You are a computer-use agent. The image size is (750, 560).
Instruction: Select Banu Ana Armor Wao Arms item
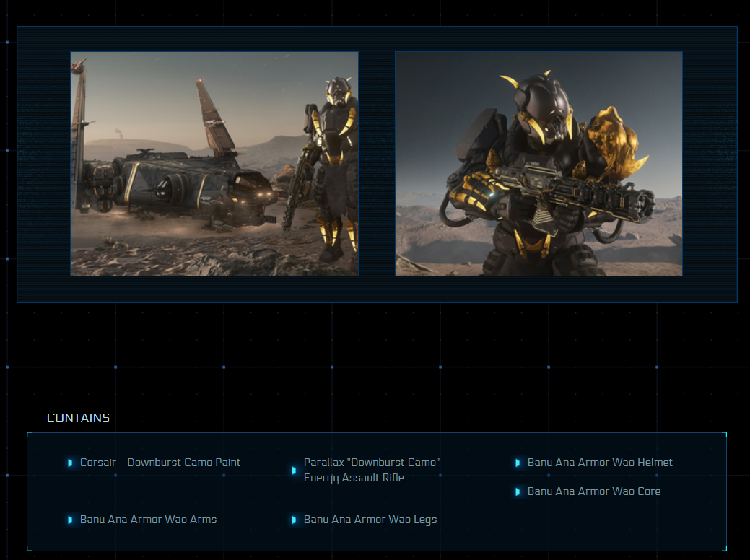point(148,520)
